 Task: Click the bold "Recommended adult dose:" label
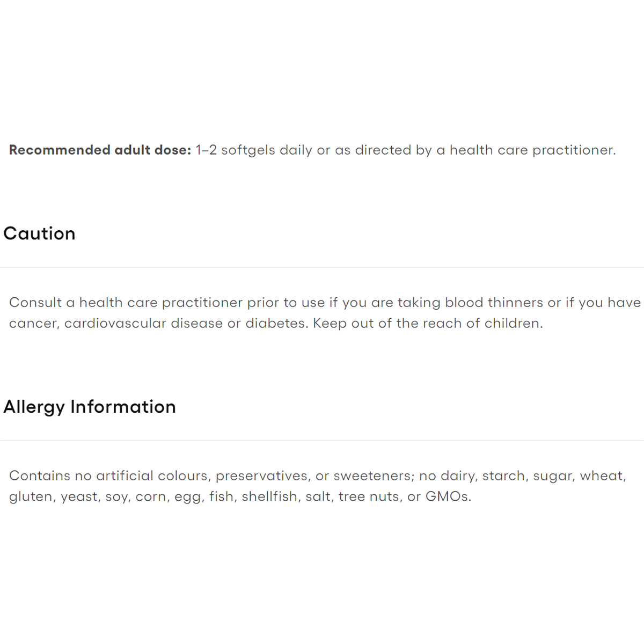pos(100,150)
